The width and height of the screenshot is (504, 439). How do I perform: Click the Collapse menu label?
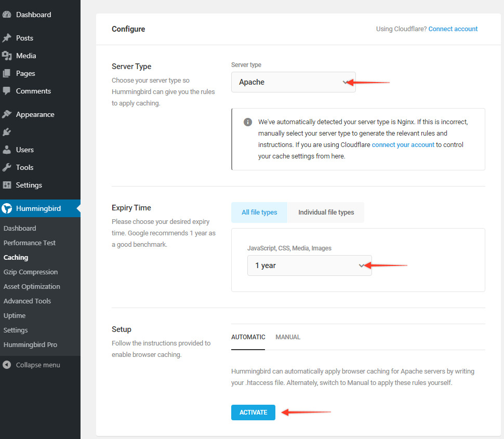coord(38,365)
